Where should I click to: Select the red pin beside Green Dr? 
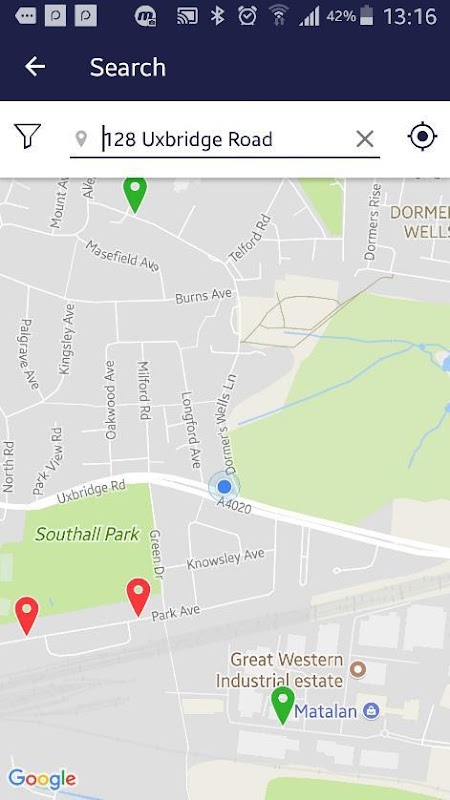click(138, 597)
